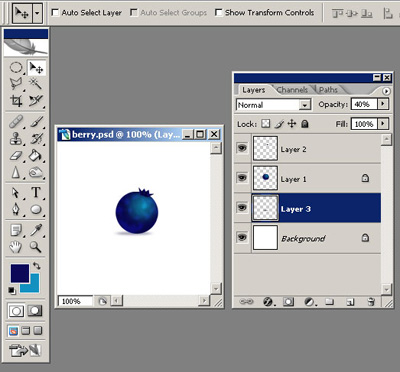
Task: Select the Elliptical Marquee tool
Action: (x=16, y=68)
